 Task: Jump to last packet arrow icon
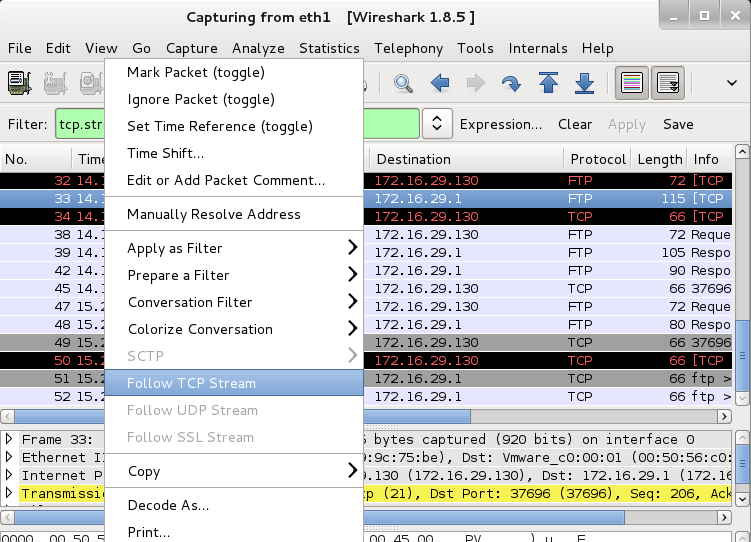tap(584, 83)
